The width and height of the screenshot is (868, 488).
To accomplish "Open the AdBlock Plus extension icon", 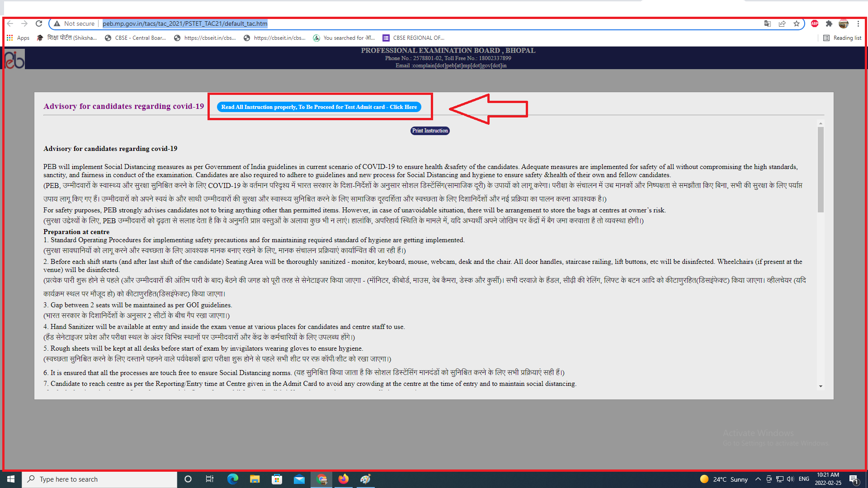I will pos(815,23).
